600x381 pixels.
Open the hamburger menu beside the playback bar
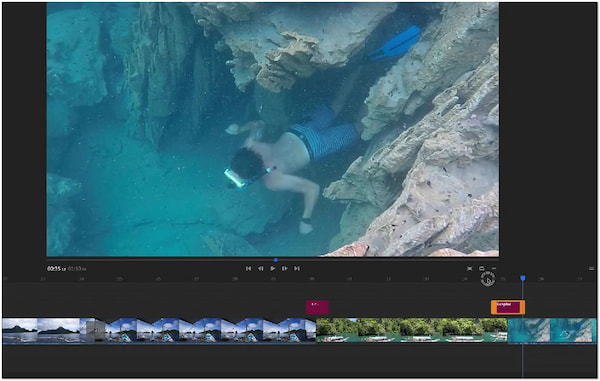tap(591, 269)
